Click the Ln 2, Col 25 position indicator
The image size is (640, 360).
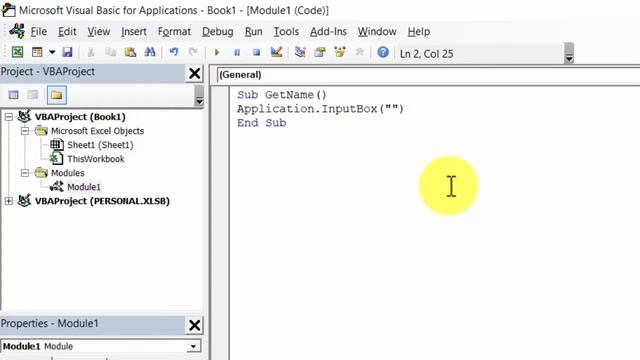point(426,54)
